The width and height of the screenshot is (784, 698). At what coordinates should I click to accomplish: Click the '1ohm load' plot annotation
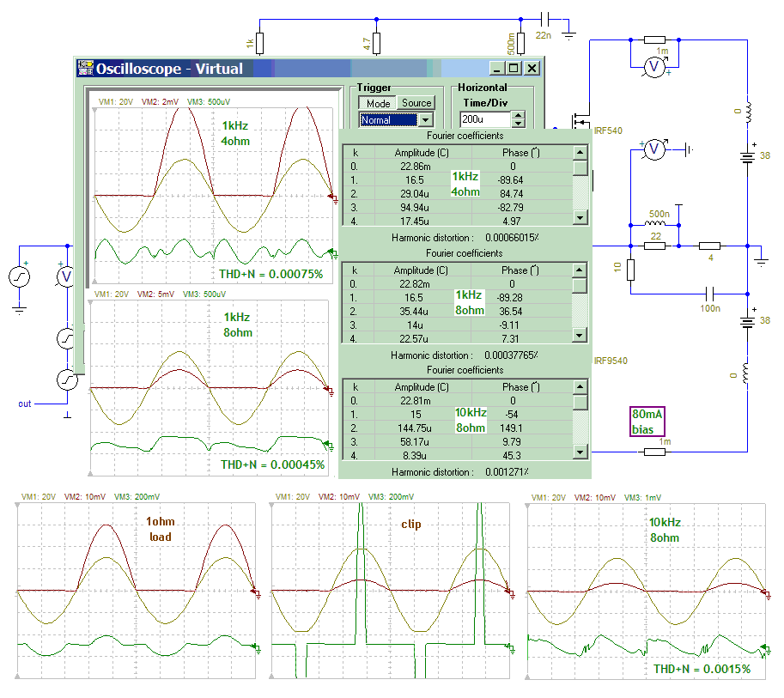click(160, 529)
